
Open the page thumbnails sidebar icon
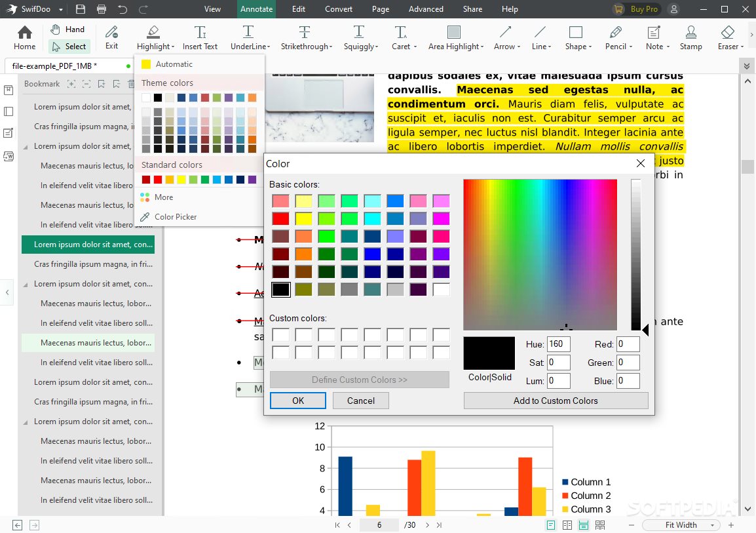pyautogui.click(x=9, y=111)
